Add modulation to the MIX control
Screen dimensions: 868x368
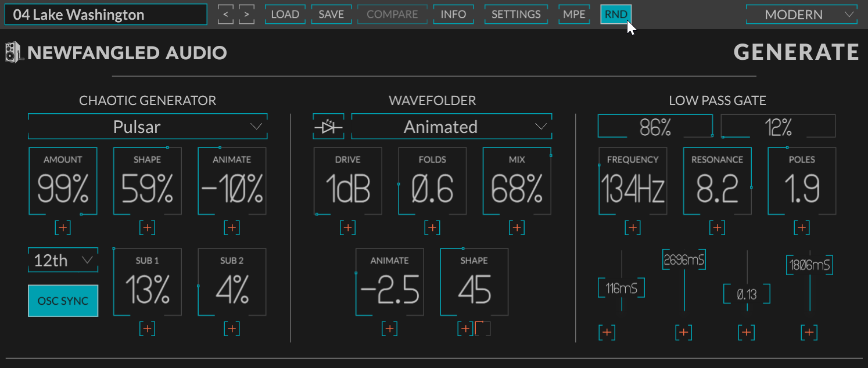tap(517, 228)
